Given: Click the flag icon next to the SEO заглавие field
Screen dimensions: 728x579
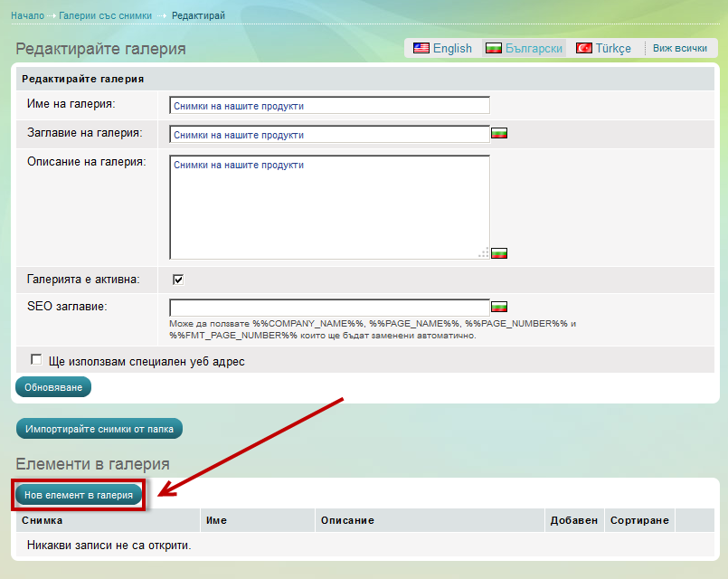Looking at the screenshot, I should (499, 307).
